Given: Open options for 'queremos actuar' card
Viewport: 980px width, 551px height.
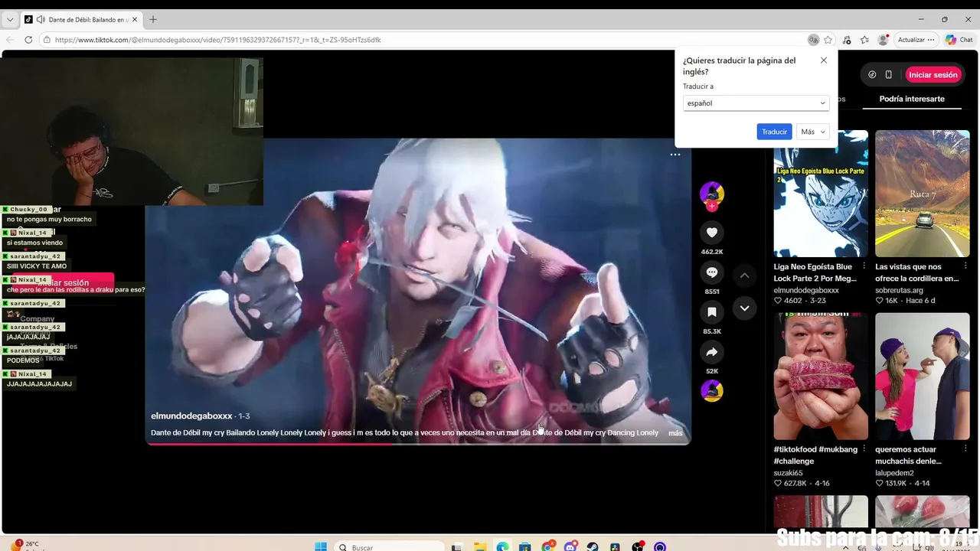Looking at the screenshot, I should (x=965, y=448).
